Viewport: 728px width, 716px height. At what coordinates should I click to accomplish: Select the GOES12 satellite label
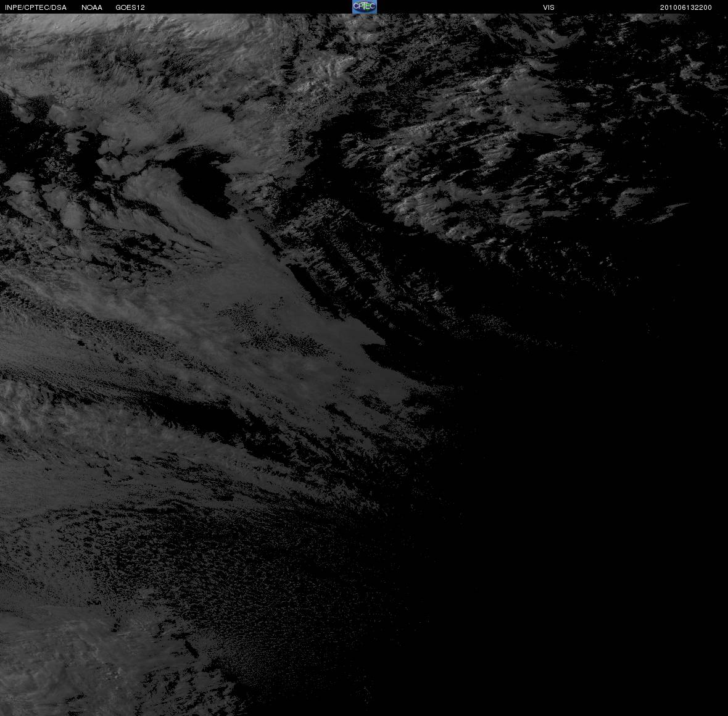coord(130,7)
